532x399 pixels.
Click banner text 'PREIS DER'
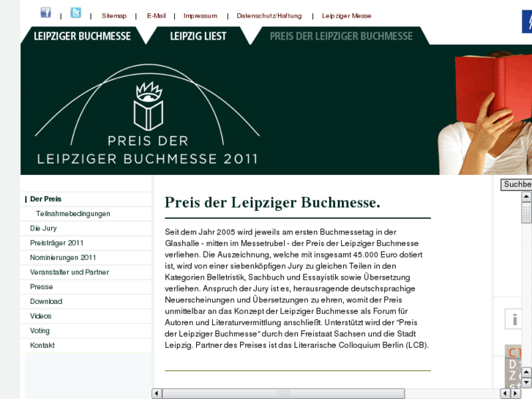tap(148, 141)
